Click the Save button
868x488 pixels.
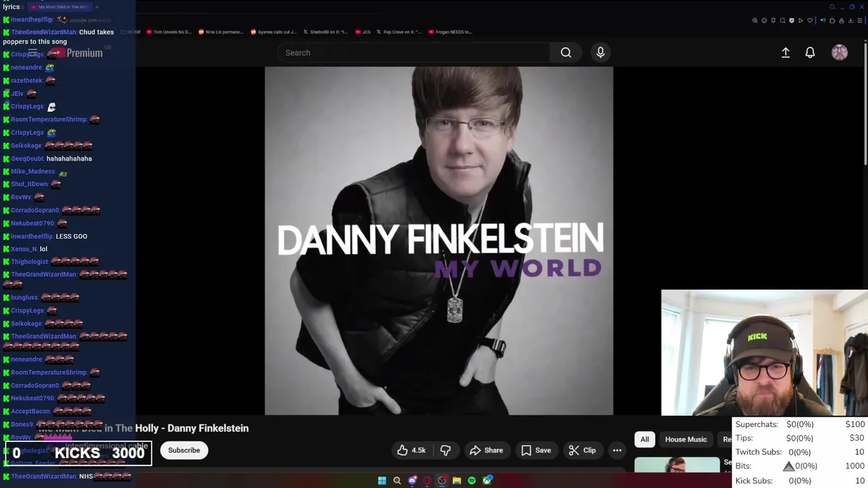[x=536, y=450]
